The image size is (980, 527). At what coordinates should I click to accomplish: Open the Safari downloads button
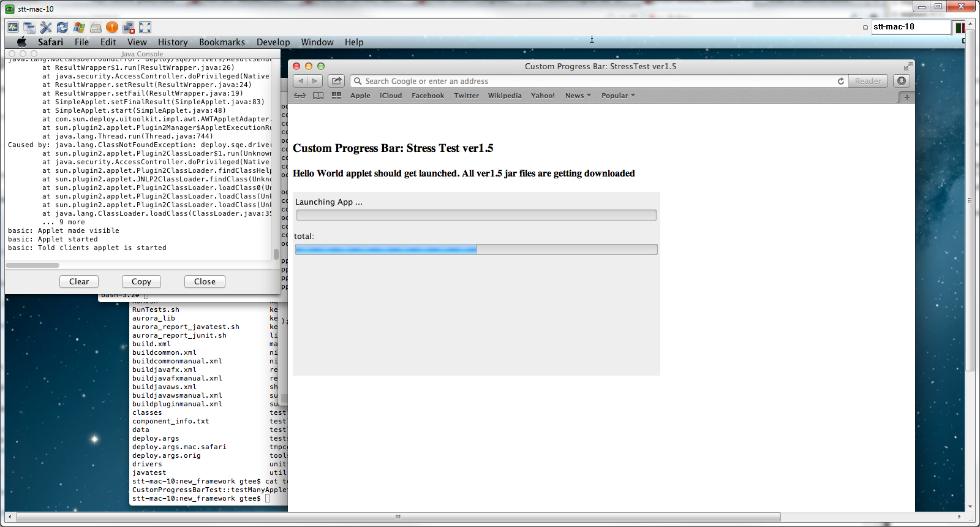(901, 81)
